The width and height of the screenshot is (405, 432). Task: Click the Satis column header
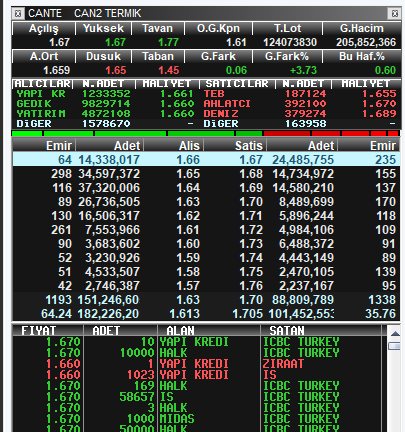click(x=235, y=146)
